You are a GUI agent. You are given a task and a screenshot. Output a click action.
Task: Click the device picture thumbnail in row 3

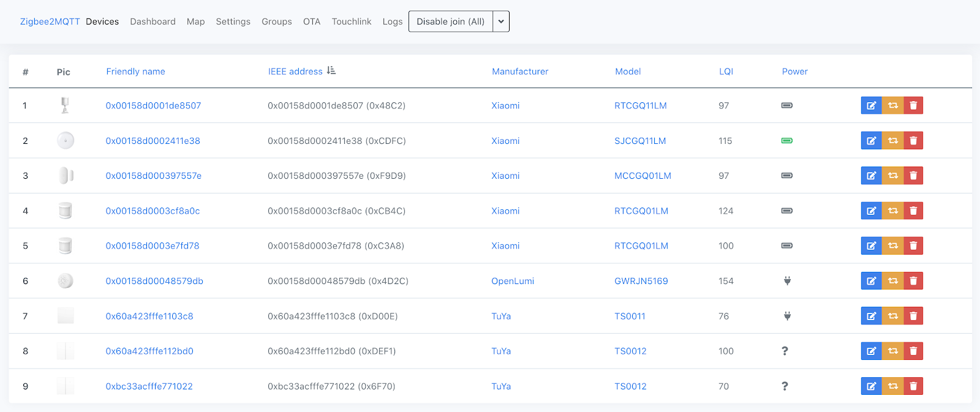(x=66, y=176)
